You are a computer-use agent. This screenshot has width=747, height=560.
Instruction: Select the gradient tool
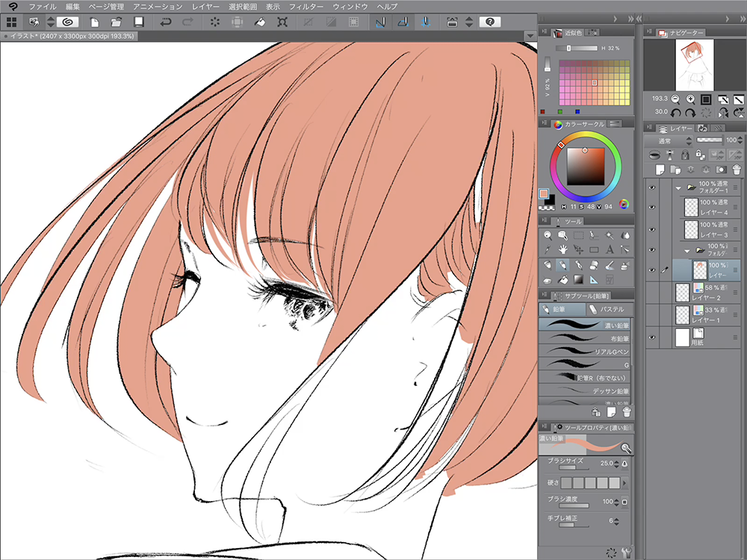(578, 279)
